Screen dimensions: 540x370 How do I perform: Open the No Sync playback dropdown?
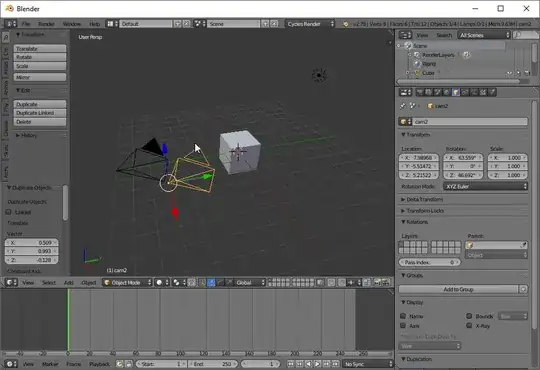coord(368,364)
